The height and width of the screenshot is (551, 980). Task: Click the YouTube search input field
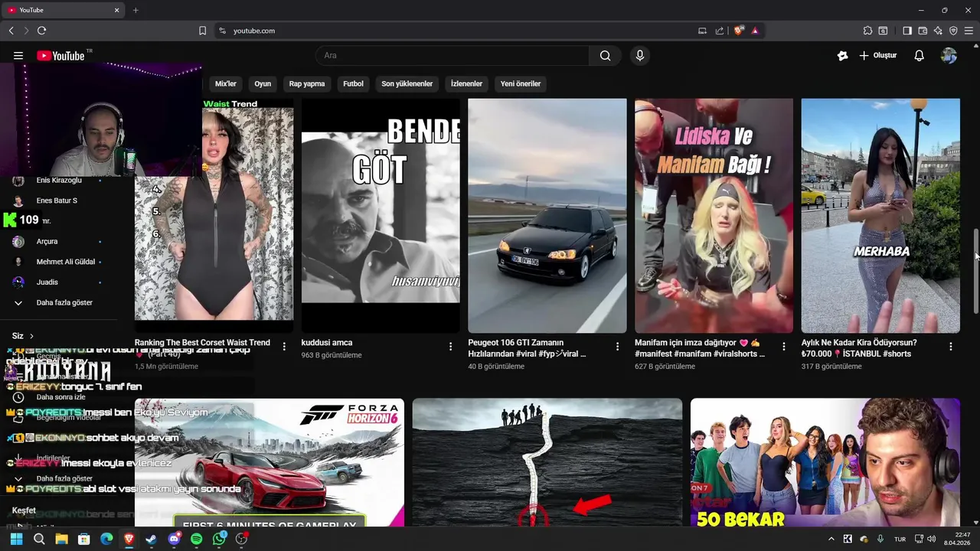(x=452, y=55)
